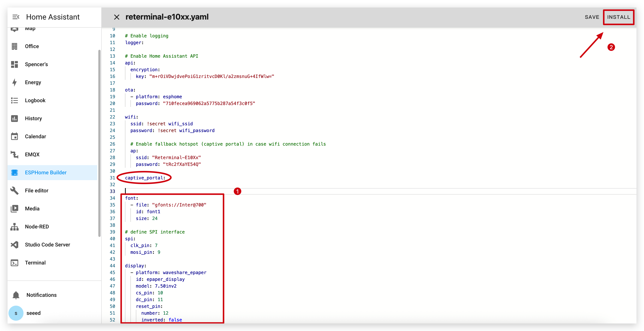Click the '# define SPI interface' comment
The width and height of the screenshot is (644, 331).
(155, 232)
